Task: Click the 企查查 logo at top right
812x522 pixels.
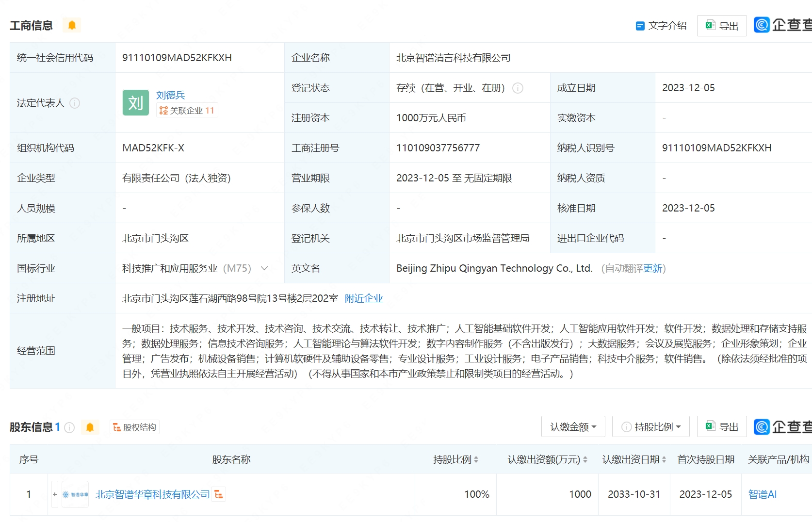Action: (x=782, y=25)
